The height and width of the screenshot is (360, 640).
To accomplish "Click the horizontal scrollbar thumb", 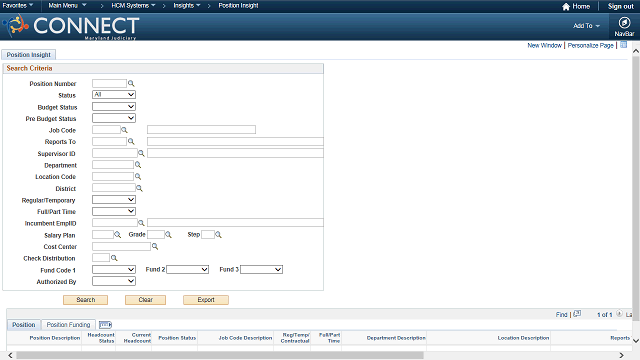I will tap(220, 356).
